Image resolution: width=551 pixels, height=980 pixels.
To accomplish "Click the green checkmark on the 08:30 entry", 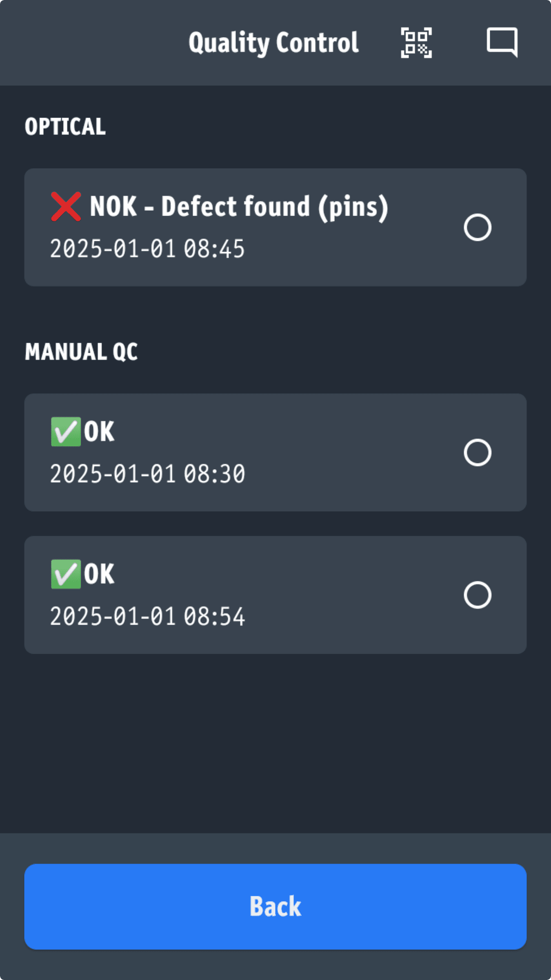I will [65, 431].
